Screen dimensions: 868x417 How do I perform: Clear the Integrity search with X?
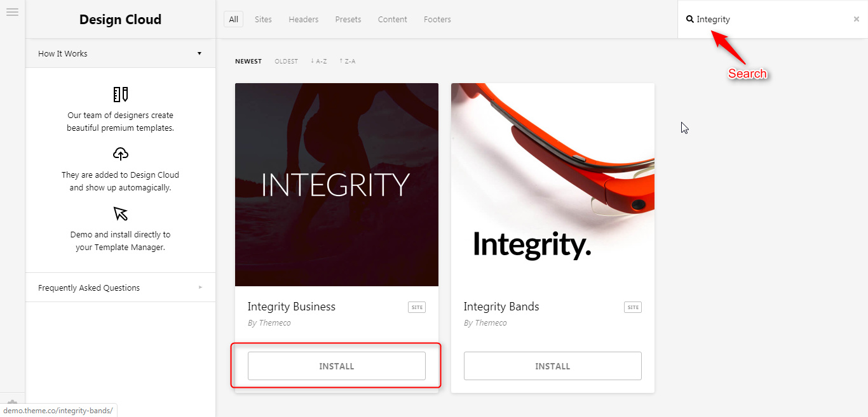[856, 20]
